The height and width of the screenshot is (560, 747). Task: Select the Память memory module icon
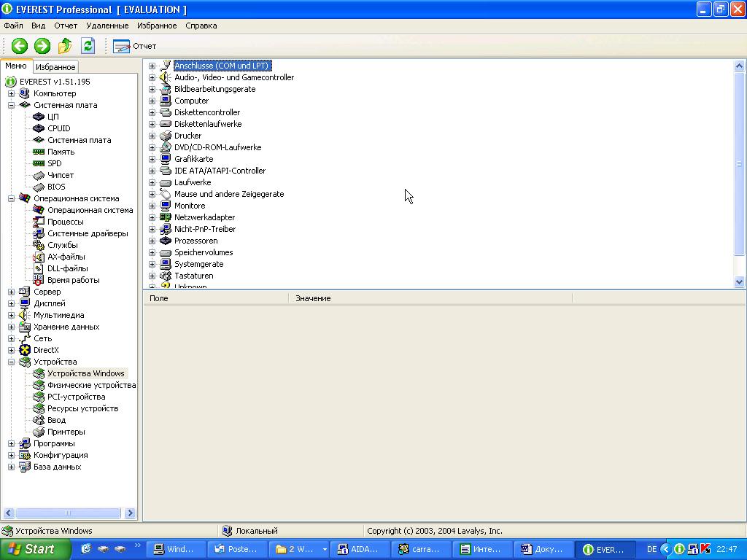point(39,152)
